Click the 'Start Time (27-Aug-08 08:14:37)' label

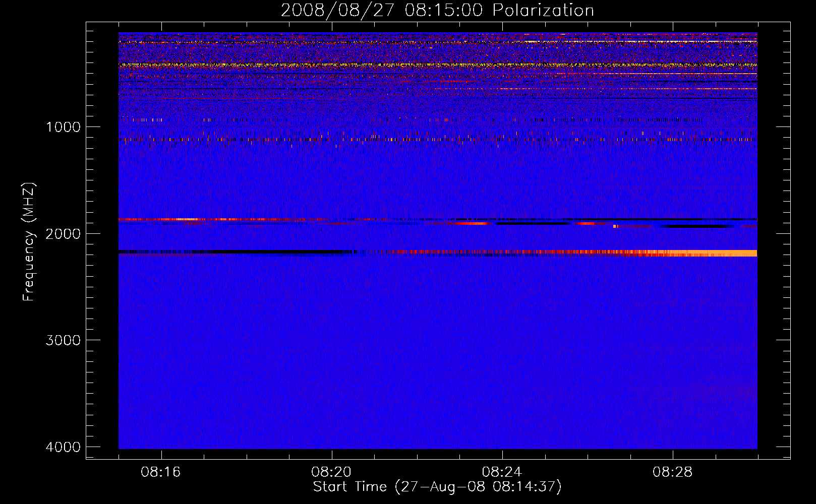pyautogui.click(x=437, y=487)
